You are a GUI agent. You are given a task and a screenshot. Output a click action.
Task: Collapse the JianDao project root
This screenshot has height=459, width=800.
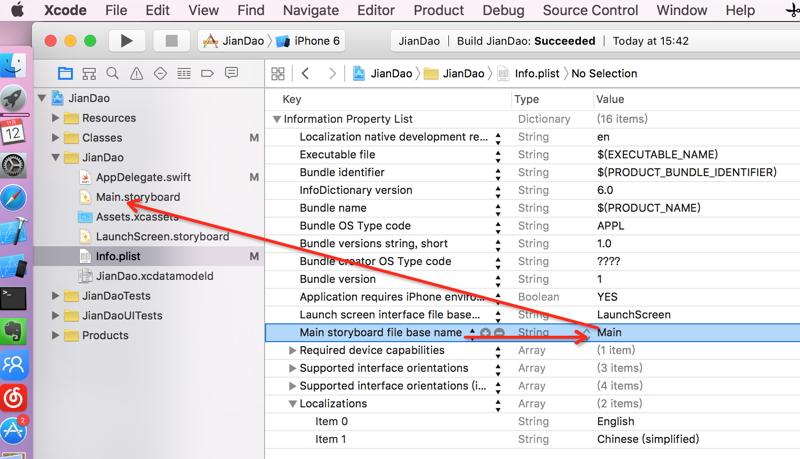point(42,98)
